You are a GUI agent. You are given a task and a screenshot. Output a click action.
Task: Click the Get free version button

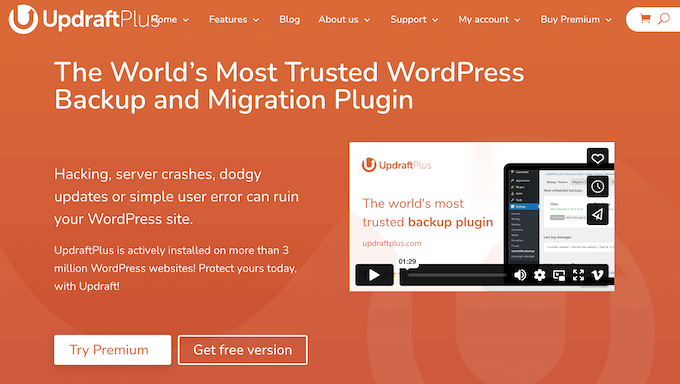point(243,350)
